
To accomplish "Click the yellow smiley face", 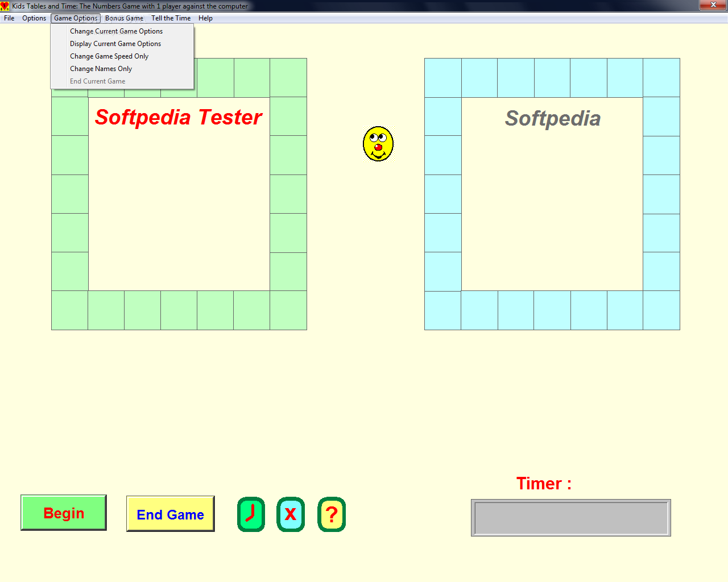I will tap(378, 144).
